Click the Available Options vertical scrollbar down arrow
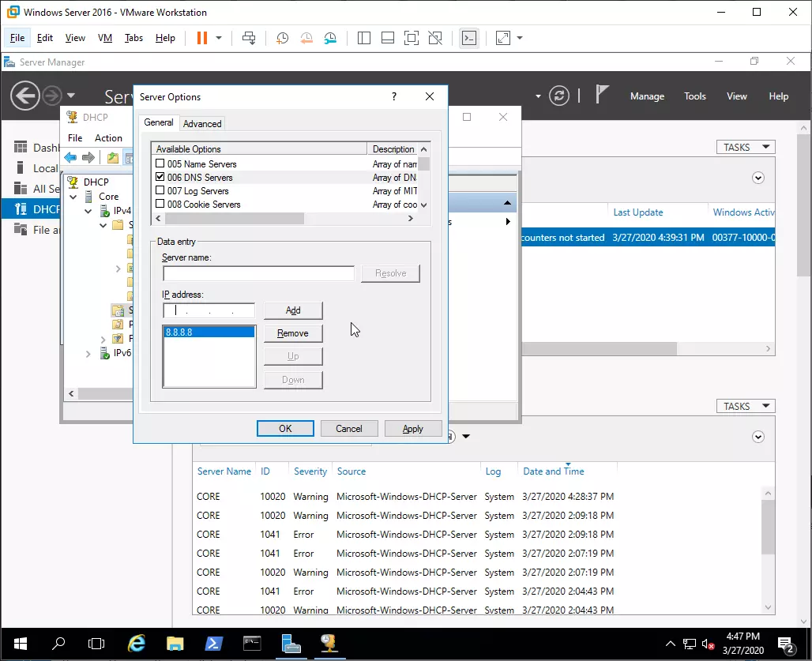 pos(423,205)
